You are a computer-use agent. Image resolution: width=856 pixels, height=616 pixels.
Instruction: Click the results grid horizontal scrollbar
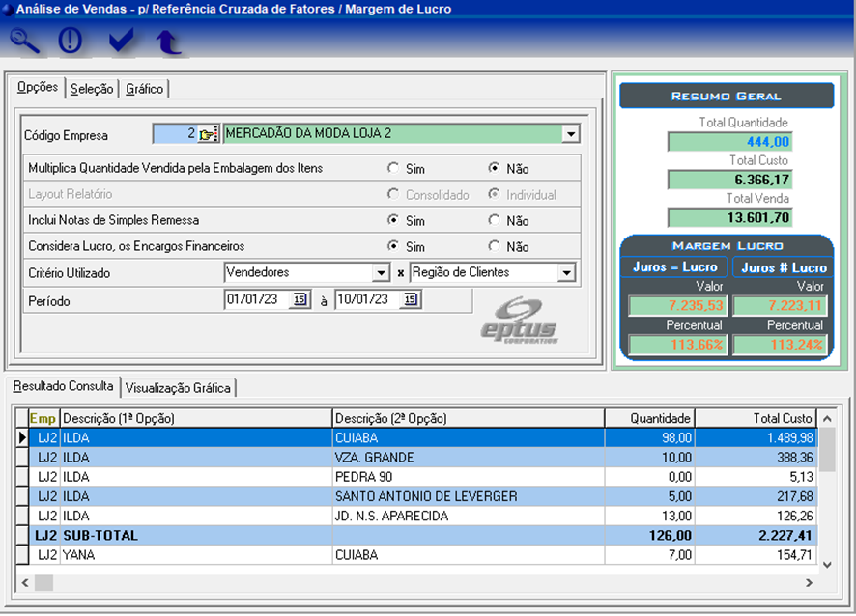click(415, 583)
